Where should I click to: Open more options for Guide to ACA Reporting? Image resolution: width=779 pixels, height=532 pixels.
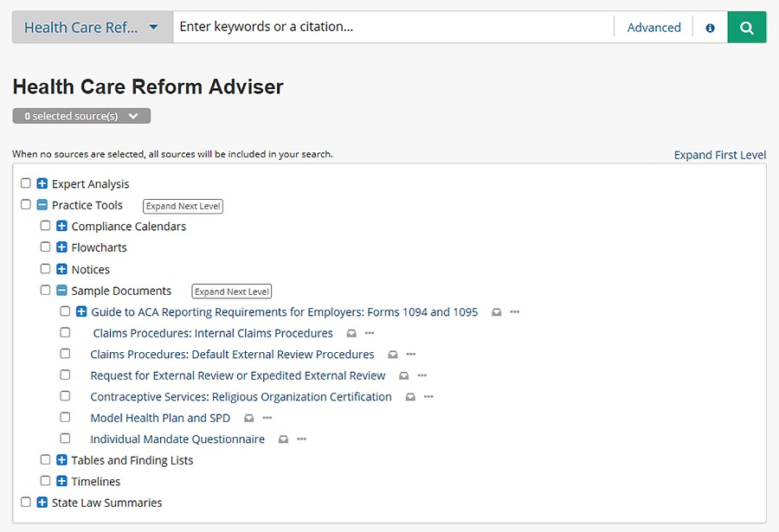[515, 312]
